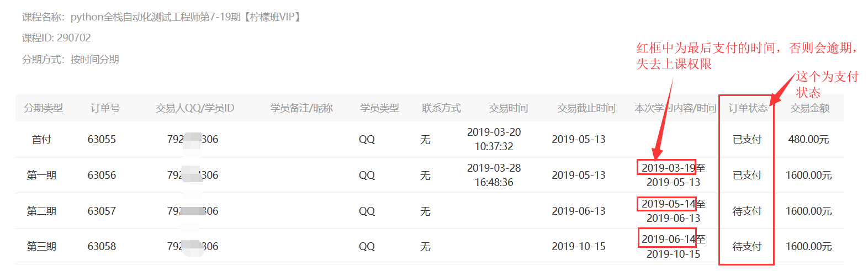
Task: Select order number 63056
Action: (102, 175)
